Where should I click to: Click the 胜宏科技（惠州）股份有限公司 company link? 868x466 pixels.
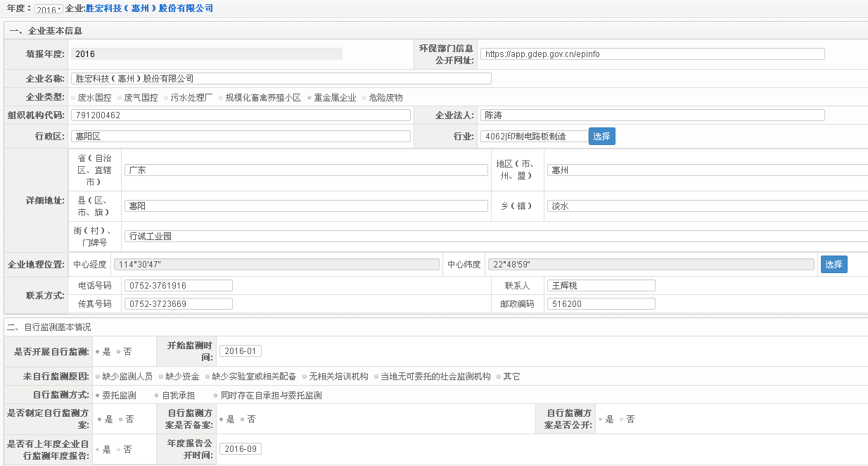click(x=149, y=8)
